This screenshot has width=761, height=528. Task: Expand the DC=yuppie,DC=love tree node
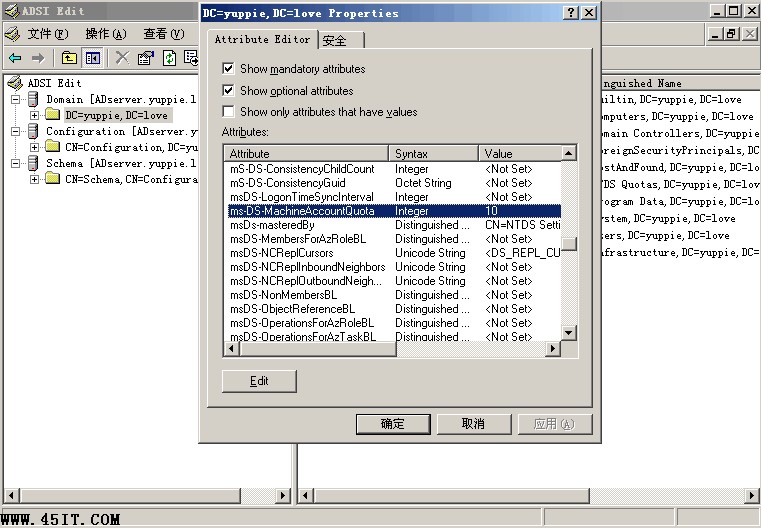[34, 115]
